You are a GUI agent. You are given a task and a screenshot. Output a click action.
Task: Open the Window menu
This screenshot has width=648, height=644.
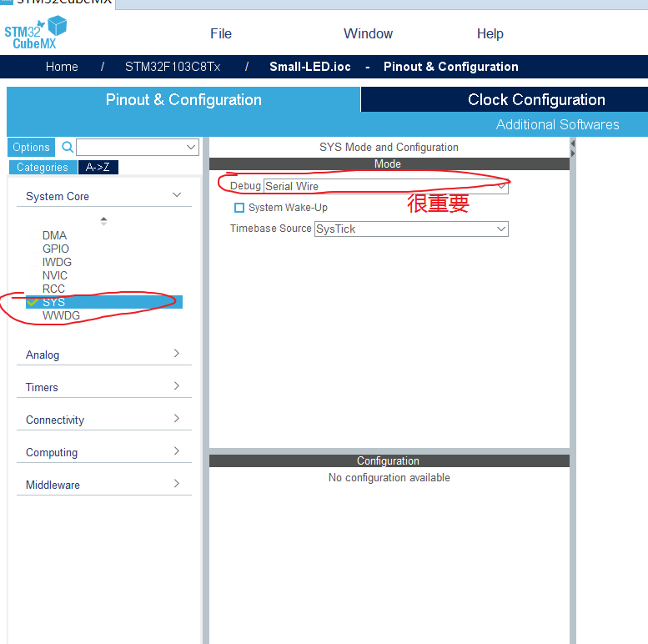click(x=369, y=33)
